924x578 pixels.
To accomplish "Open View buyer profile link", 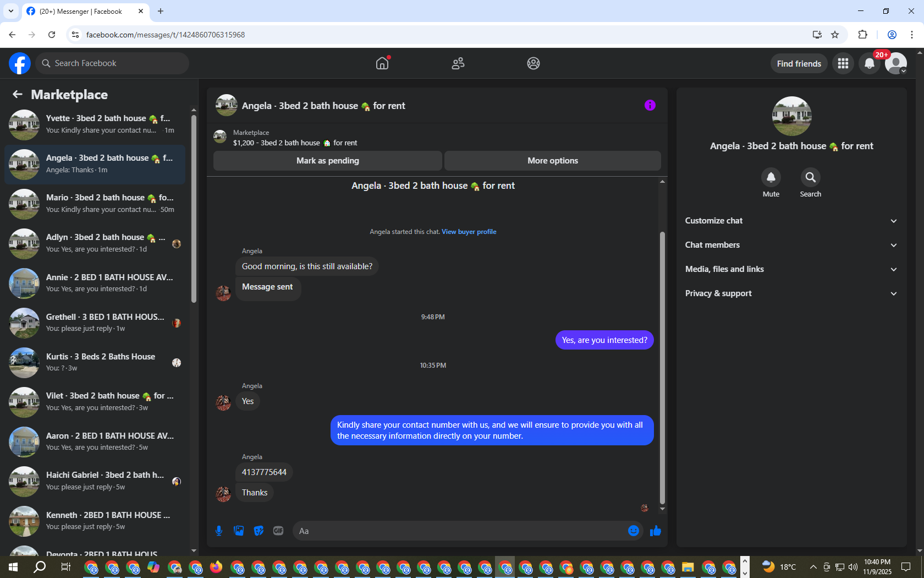I will 469,232.
